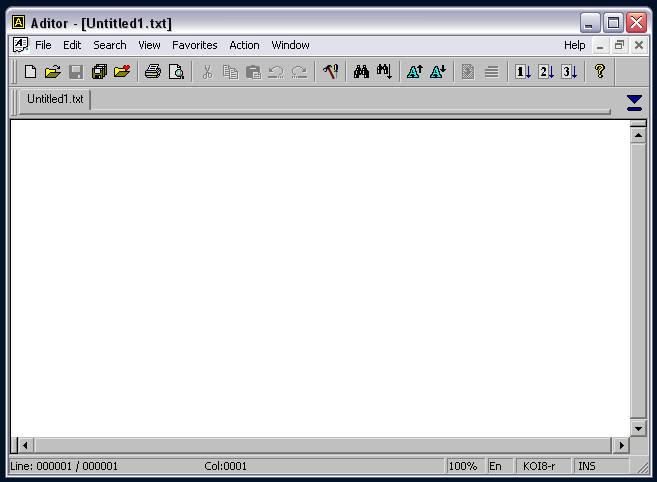
Task: Save the current file
Action: click(x=76, y=72)
